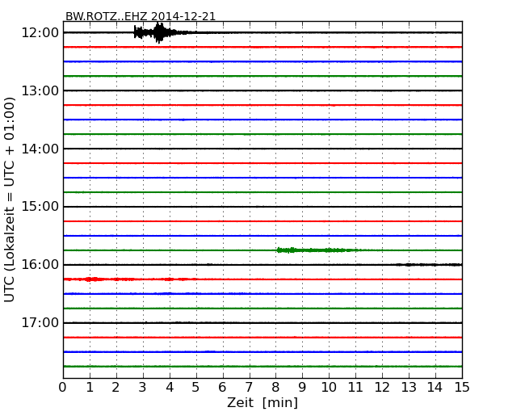
Task: Click x-axis tick label 10
Action: tap(329, 388)
